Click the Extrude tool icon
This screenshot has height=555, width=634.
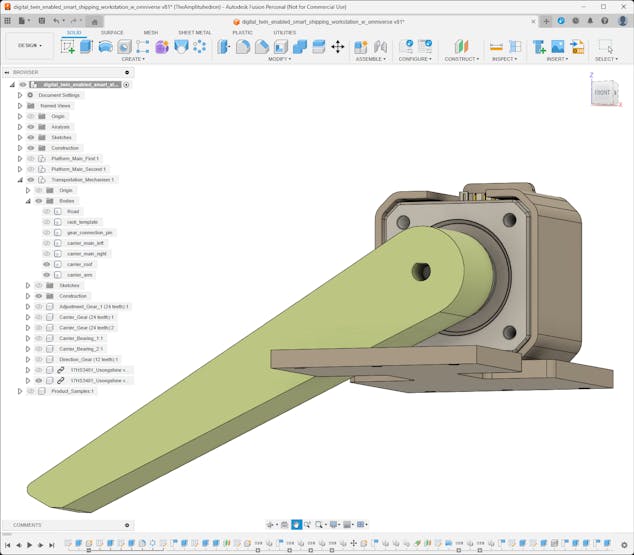pyautogui.click(x=86, y=46)
